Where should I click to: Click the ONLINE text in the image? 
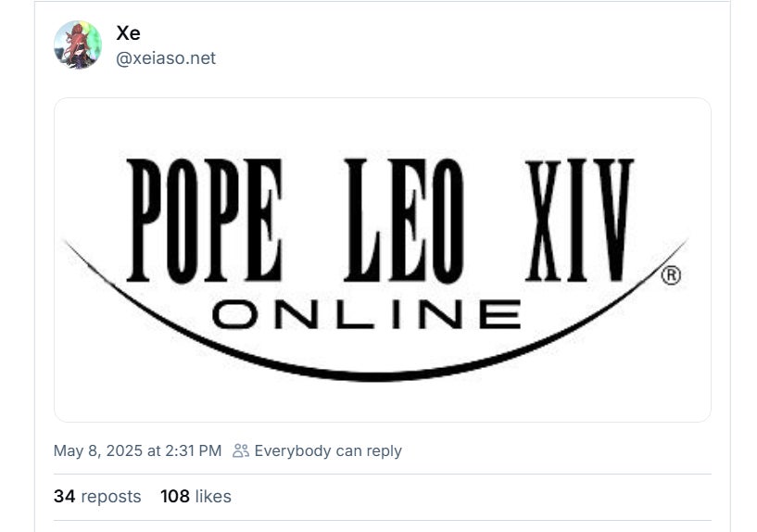click(x=366, y=315)
